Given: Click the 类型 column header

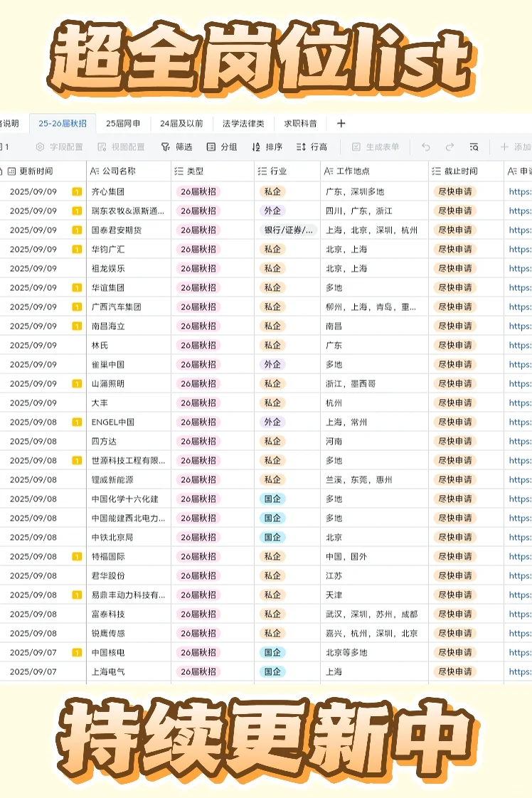Looking at the screenshot, I should (x=213, y=171).
